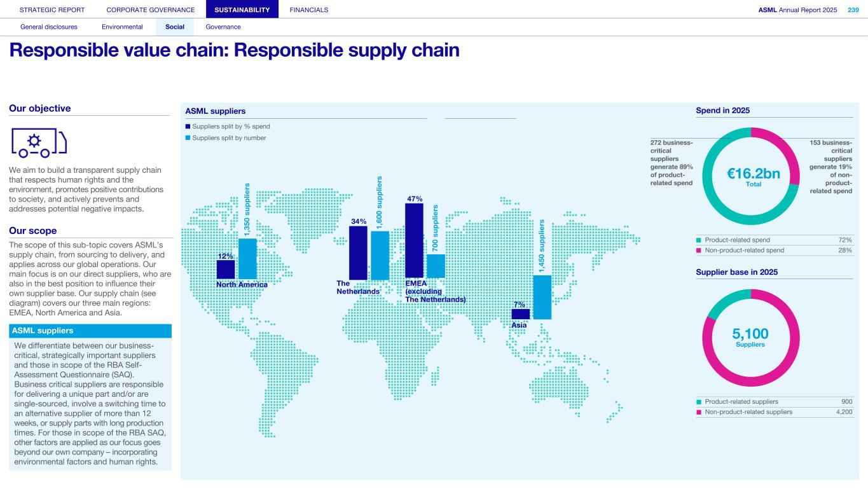The image size is (868, 489).
Task: Select the Sustainability tab
Action: tap(242, 10)
